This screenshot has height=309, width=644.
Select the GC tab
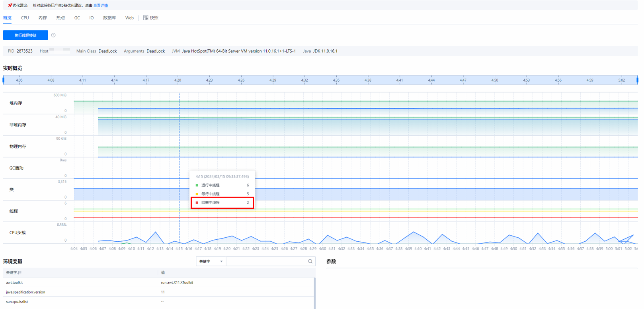point(77,18)
